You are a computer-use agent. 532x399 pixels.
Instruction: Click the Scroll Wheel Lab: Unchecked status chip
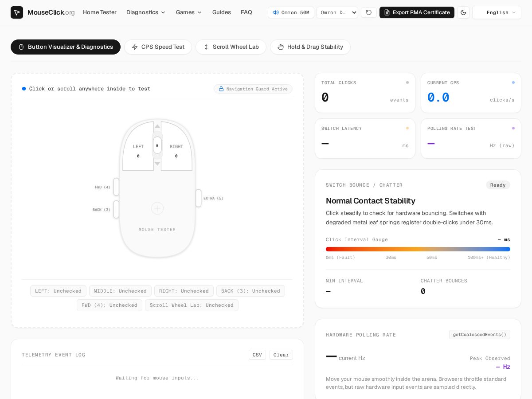click(192, 305)
